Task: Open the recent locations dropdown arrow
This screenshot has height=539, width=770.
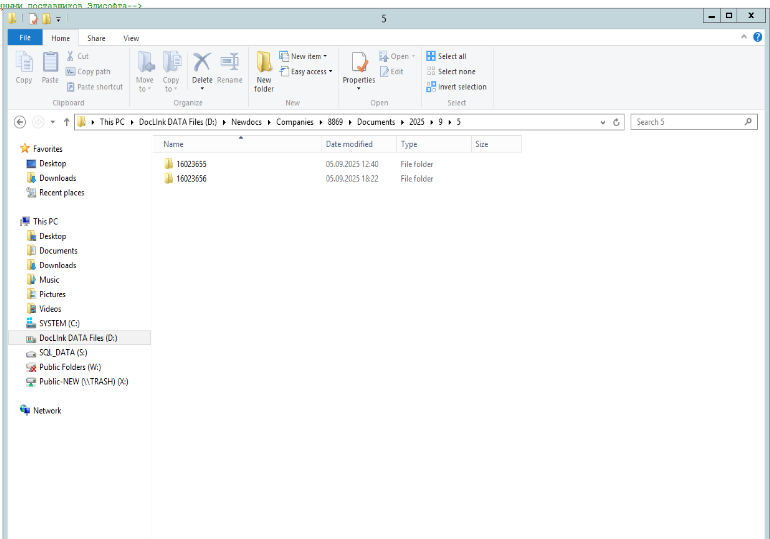Action: (x=53, y=122)
